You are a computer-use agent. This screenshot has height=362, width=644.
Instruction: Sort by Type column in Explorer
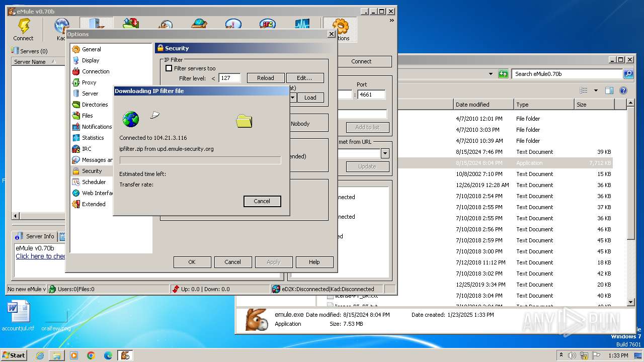pyautogui.click(x=544, y=105)
